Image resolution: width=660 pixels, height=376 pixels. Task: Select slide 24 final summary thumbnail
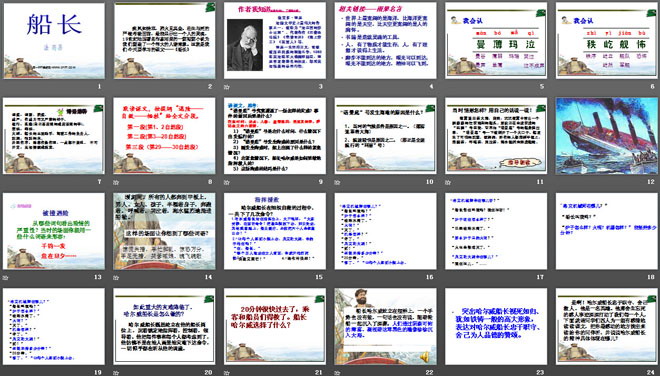607,326
